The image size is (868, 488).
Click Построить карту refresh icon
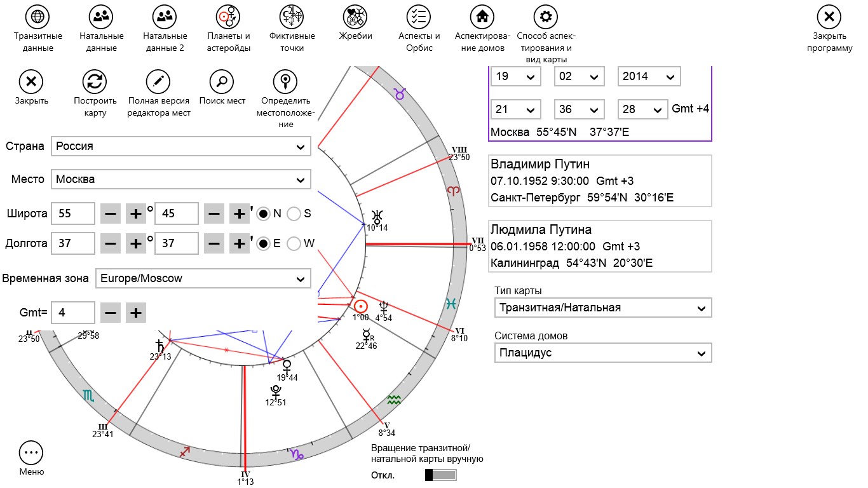(x=95, y=81)
